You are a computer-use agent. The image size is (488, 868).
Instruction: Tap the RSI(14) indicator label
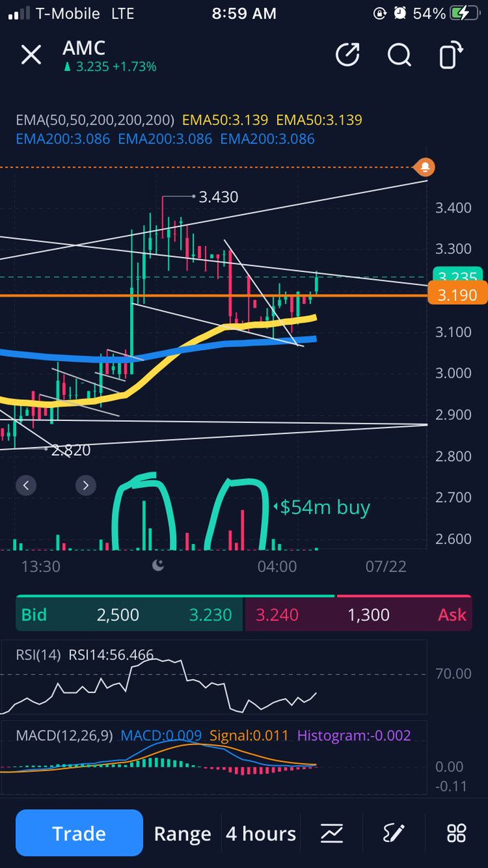pos(38,655)
